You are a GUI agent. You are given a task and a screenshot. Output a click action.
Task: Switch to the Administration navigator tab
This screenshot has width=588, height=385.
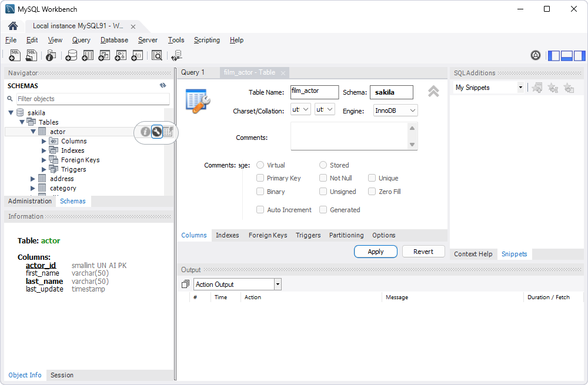pos(30,201)
